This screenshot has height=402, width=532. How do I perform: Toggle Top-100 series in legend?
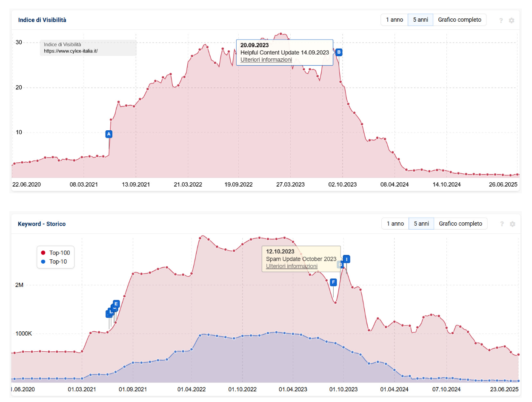[x=55, y=253]
